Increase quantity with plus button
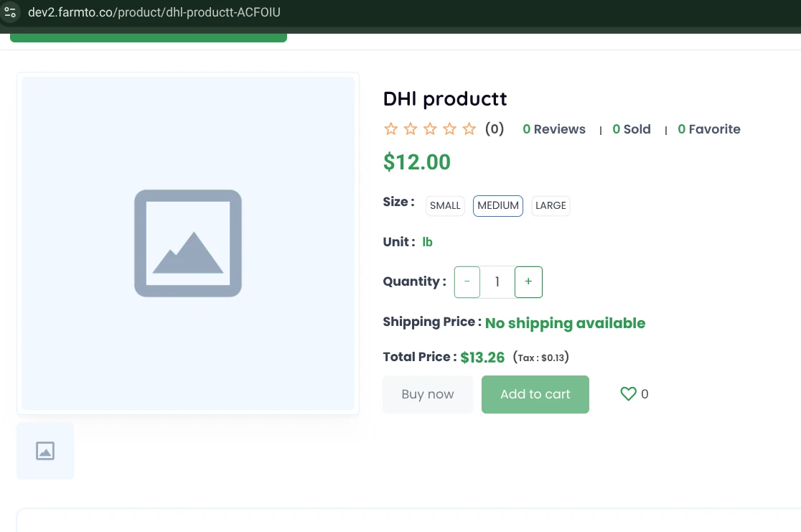 click(528, 282)
